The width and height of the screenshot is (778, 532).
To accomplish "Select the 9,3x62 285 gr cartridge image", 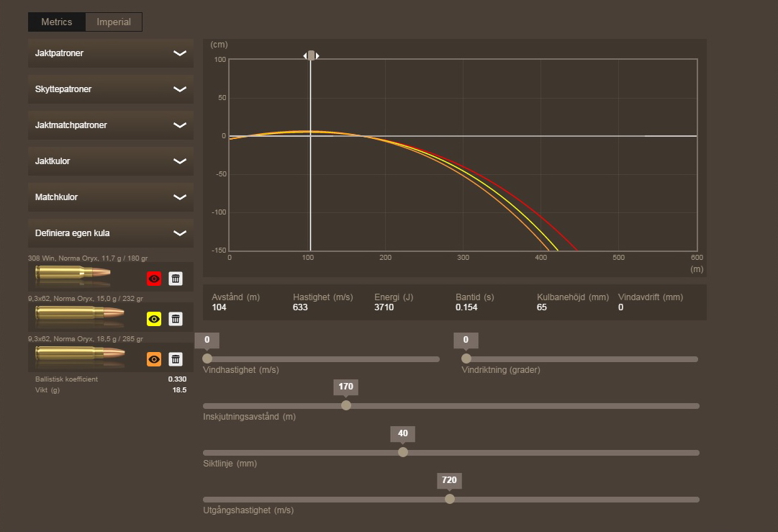I will click(79, 354).
